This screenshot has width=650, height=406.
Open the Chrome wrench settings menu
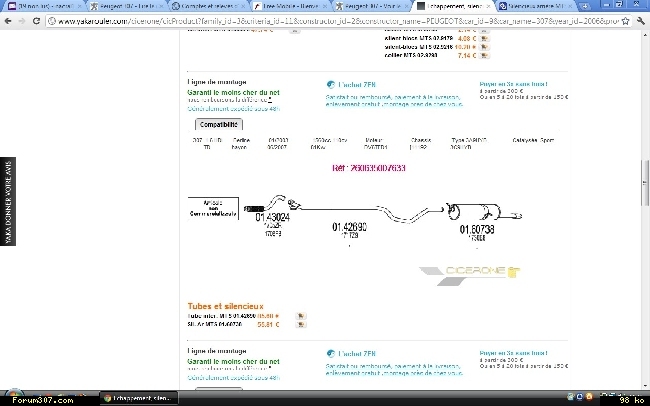(641, 21)
